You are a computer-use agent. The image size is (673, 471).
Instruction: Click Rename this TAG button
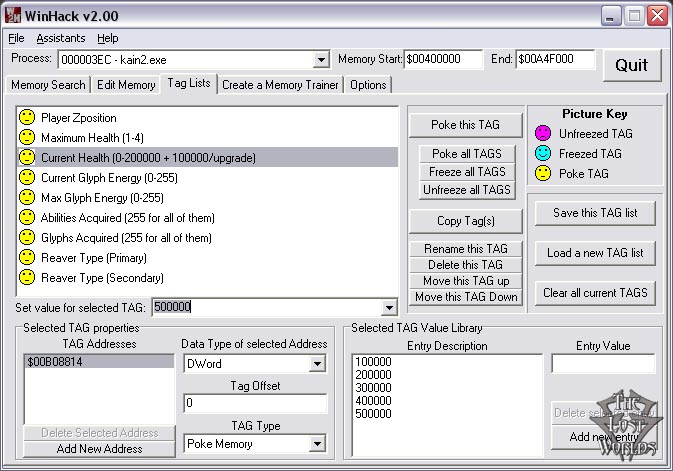466,249
